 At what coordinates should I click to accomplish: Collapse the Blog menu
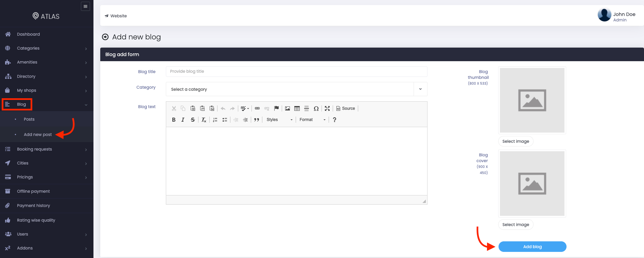[x=47, y=104]
